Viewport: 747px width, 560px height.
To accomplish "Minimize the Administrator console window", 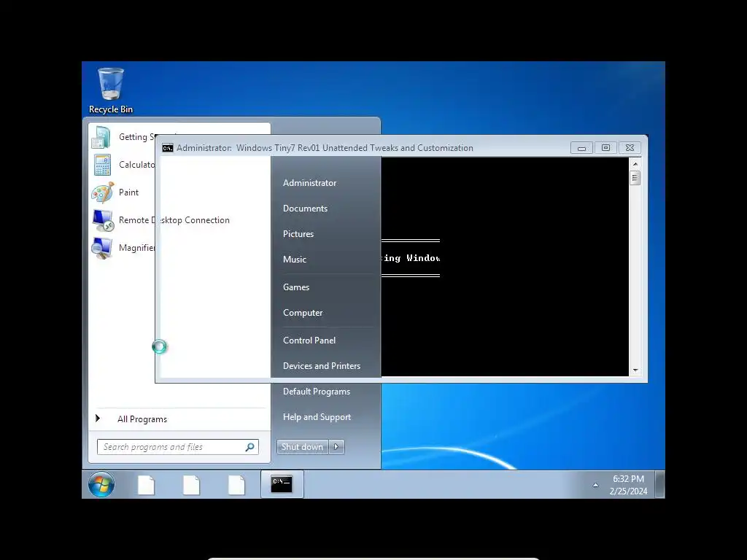I will pos(581,148).
